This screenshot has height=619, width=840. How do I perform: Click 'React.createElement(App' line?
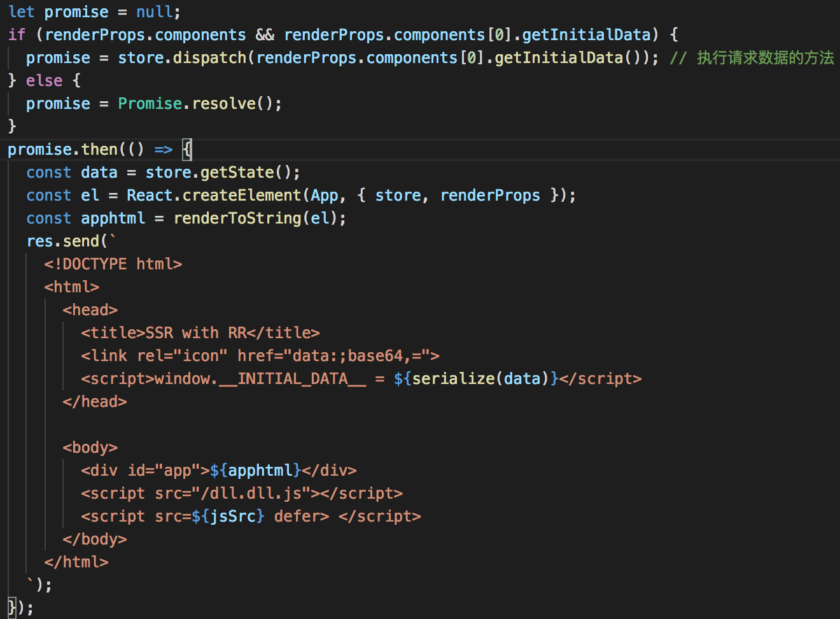click(x=301, y=196)
